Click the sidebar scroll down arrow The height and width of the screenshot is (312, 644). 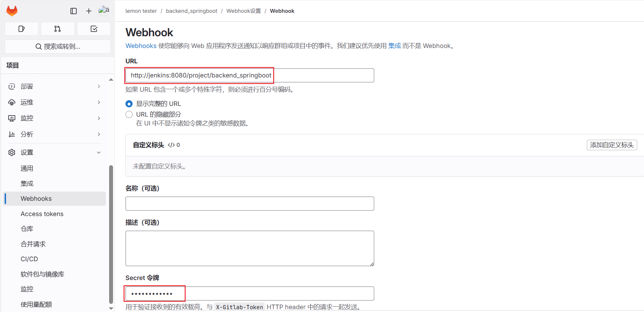click(x=111, y=308)
